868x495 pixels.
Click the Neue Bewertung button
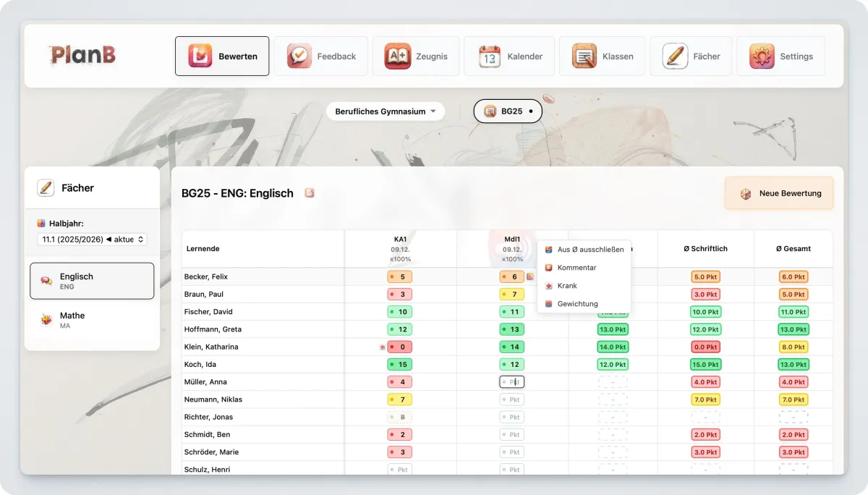point(779,193)
